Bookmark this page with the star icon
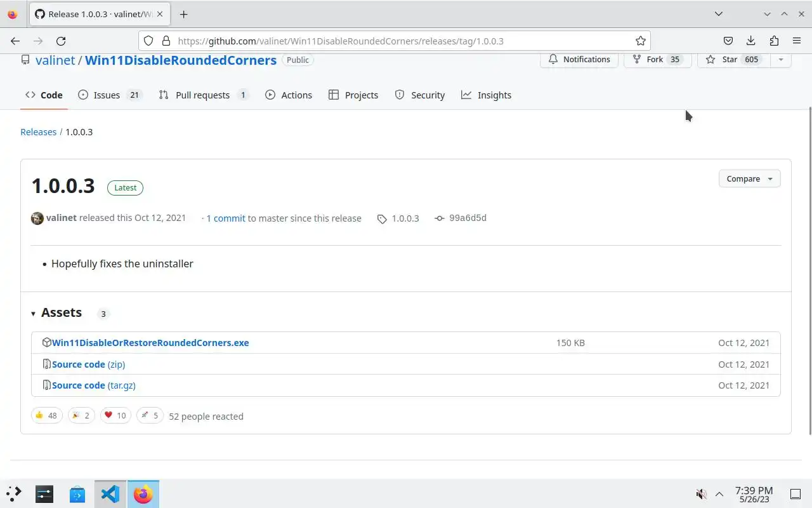The width and height of the screenshot is (812, 508). tap(641, 41)
